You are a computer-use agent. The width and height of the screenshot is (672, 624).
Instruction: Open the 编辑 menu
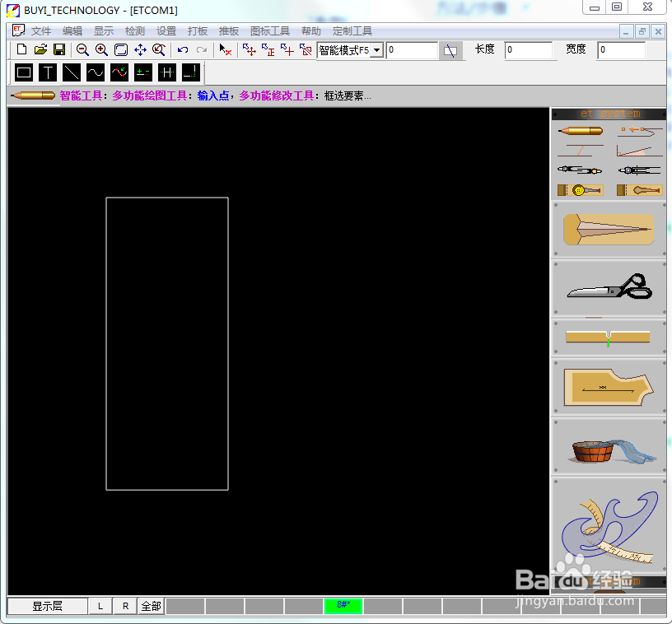point(72,31)
